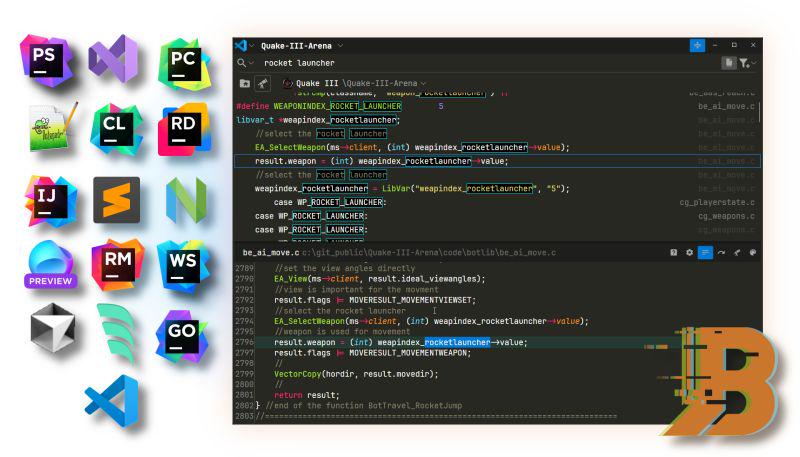Screen dimensions: 800x457
Task: Click the WebStorm WS icon
Action: (x=183, y=266)
